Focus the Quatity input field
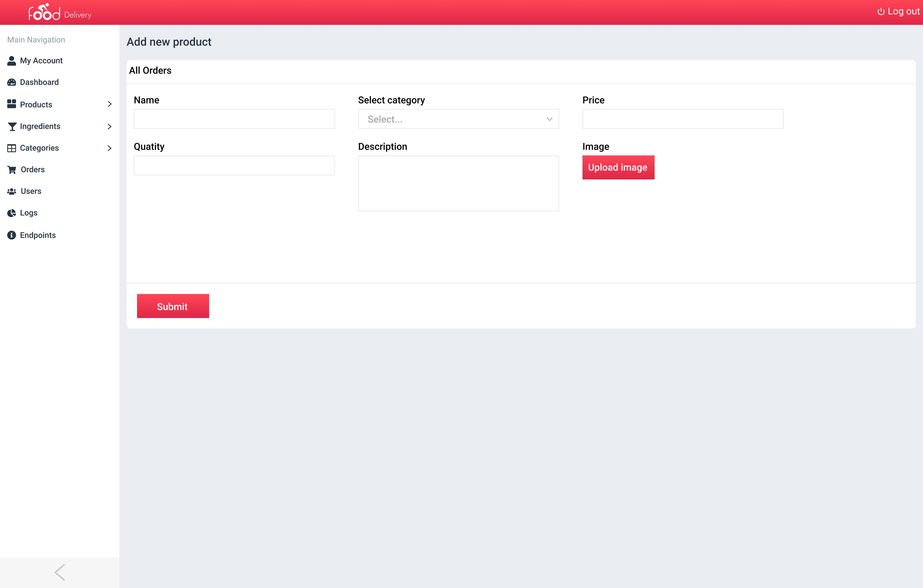This screenshot has height=588, width=923. pos(234,166)
